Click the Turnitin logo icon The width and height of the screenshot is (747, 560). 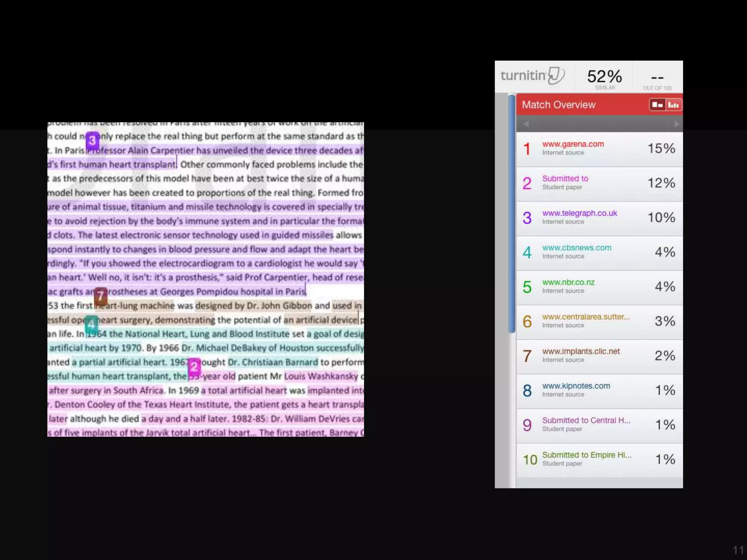pos(556,75)
